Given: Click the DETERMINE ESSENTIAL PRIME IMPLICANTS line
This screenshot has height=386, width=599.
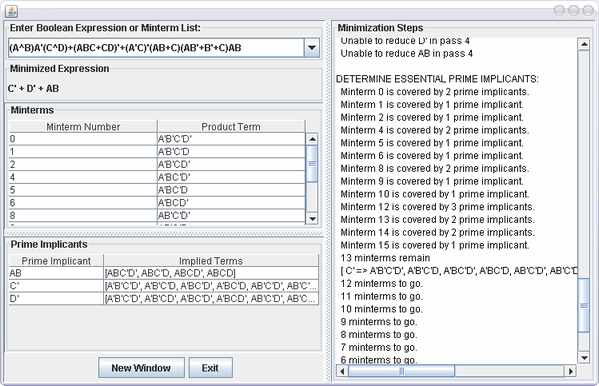Looking at the screenshot, I should 437,79.
